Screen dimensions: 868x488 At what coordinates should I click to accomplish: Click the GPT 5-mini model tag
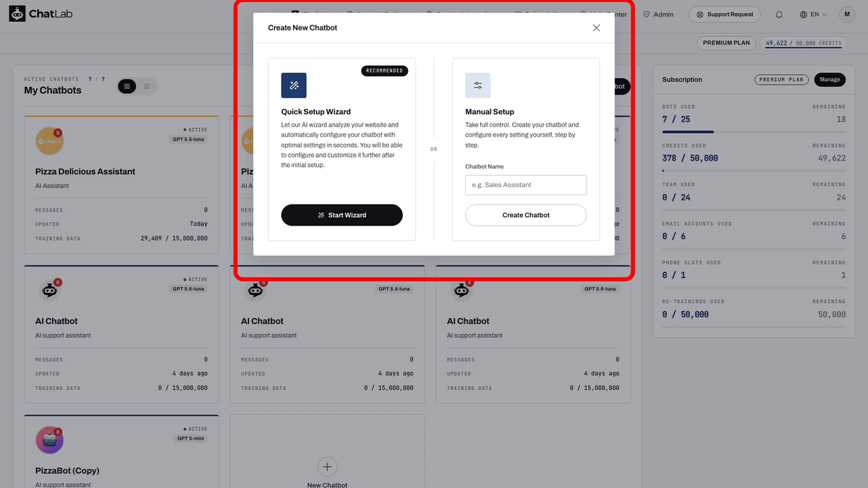(x=189, y=438)
